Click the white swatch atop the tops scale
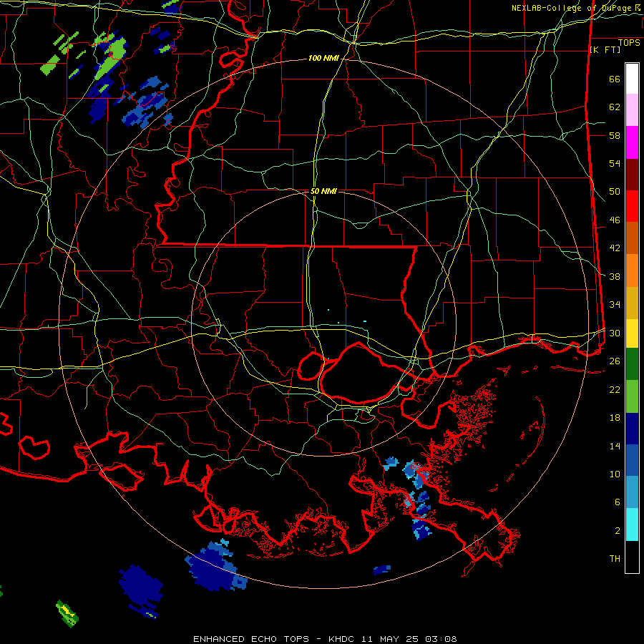The image size is (644, 644). pyautogui.click(x=632, y=79)
